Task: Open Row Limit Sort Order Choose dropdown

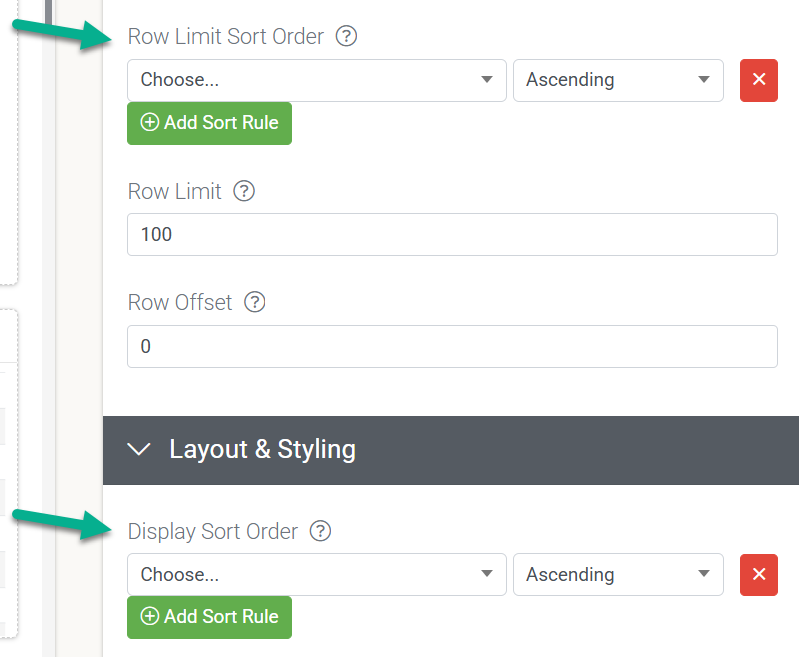Action: pyautogui.click(x=316, y=80)
